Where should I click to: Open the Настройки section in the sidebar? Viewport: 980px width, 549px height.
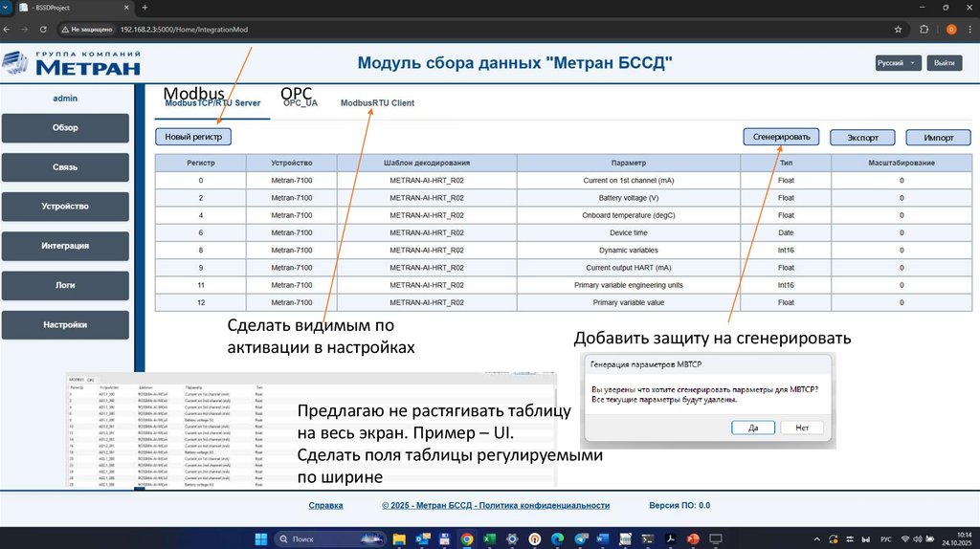pyautogui.click(x=65, y=325)
